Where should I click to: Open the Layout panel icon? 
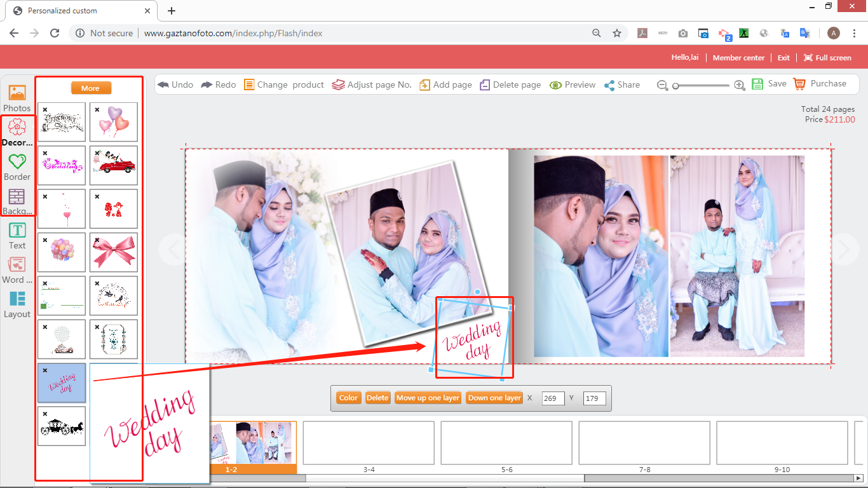[x=17, y=299]
